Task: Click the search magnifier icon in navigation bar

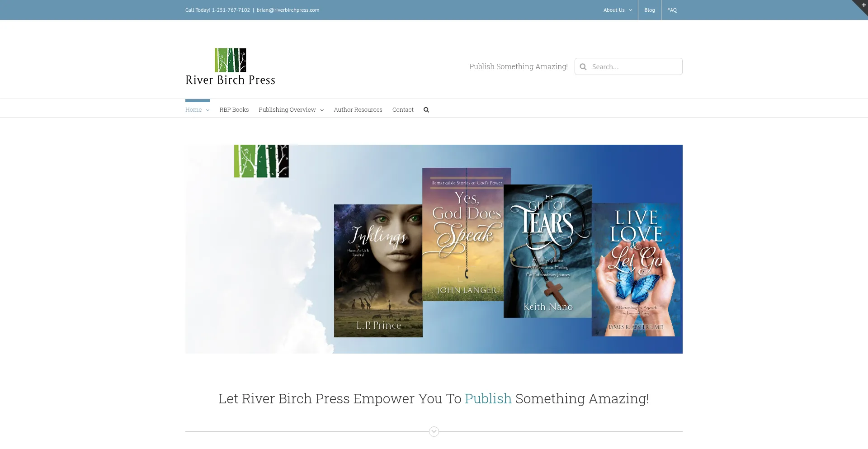Action: click(x=426, y=110)
